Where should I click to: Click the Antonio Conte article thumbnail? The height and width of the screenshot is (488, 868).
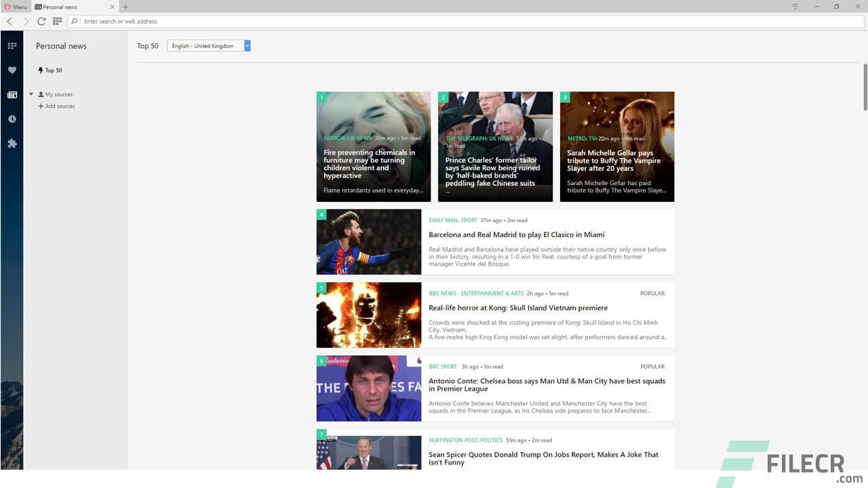pos(368,388)
